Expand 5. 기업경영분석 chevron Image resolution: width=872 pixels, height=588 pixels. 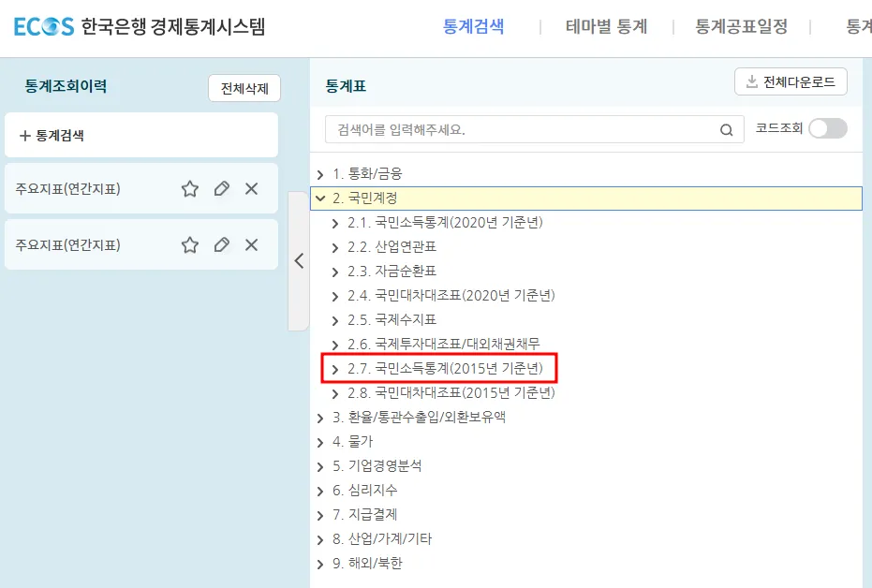pyautogui.click(x=319, y=467)
